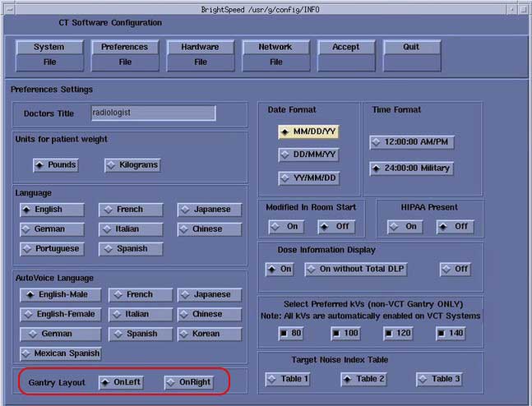Open the Preferences File menu
Screen dimensions: 532x406
(124, 54)
